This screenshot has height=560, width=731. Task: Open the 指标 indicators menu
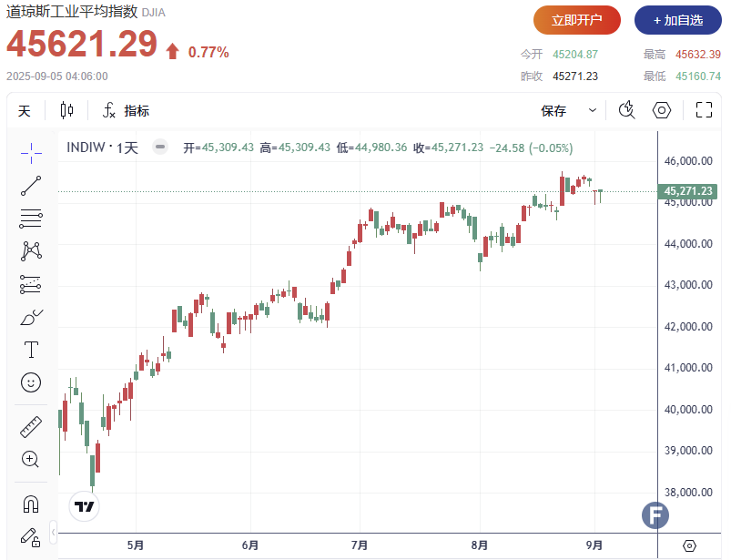coord(126,111)
